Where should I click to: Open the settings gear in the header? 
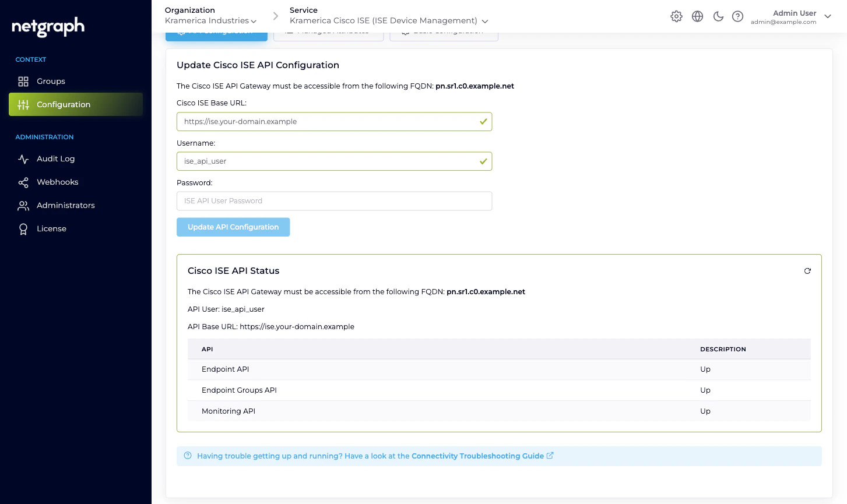pos(676,16)
